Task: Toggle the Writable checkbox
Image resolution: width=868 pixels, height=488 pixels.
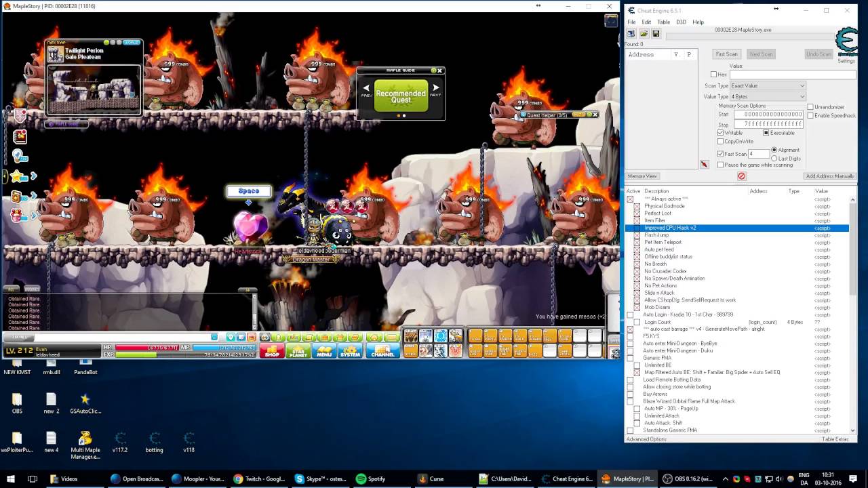Action: coord(721,133)
